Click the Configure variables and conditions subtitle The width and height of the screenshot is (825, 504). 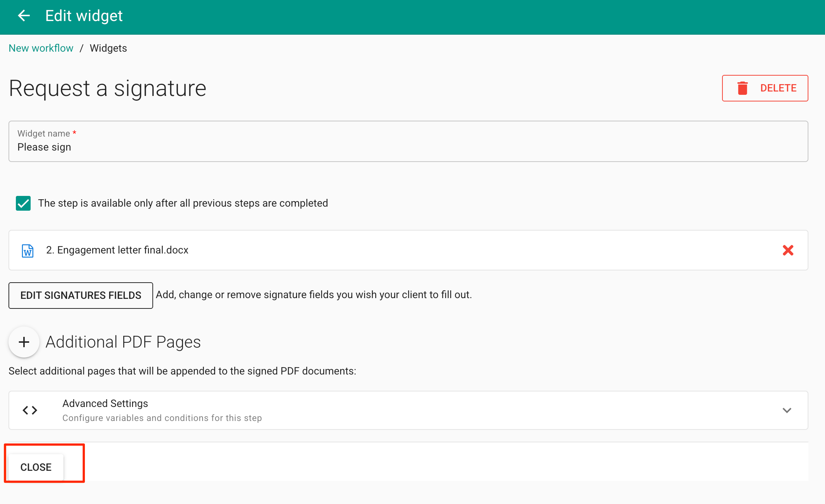click(x=162, y=418)
